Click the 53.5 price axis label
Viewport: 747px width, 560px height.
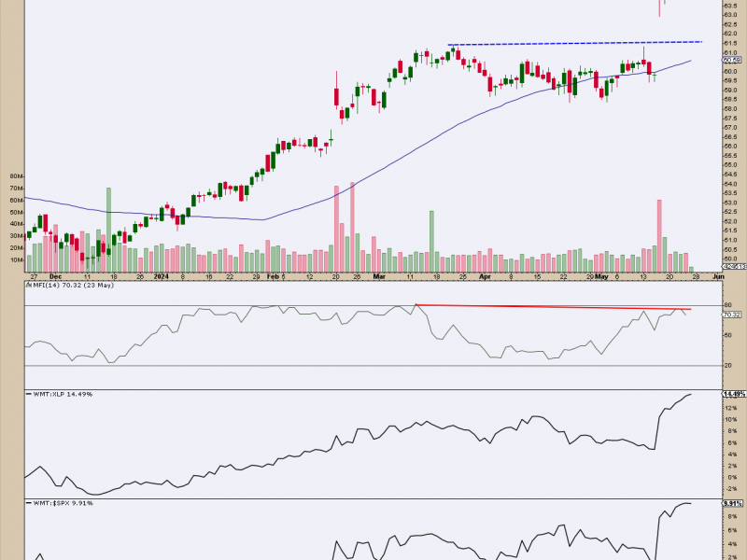(x=731, y=193)
